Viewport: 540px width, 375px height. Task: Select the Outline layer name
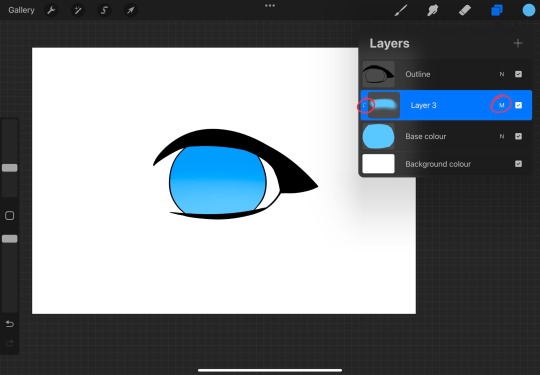pyautogui.click(x=418, y=74)
